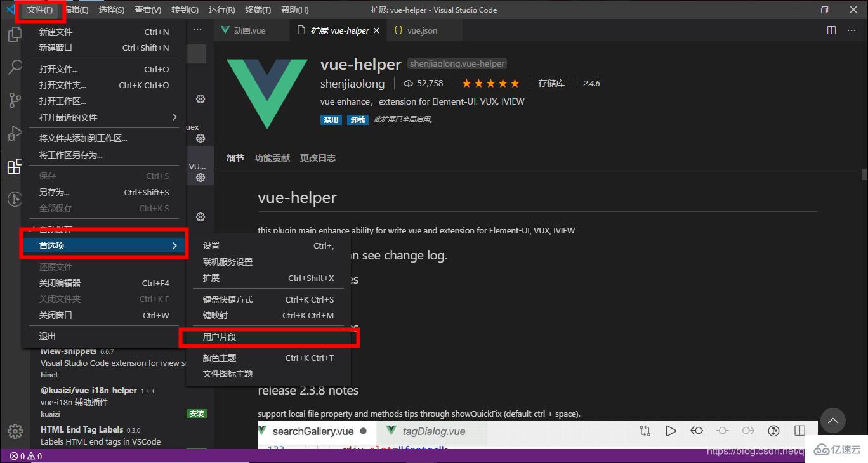This screenshot has height=463, width=868.
Task: Switch to the 动画.vue editor tab
Action: pos(251,30)
